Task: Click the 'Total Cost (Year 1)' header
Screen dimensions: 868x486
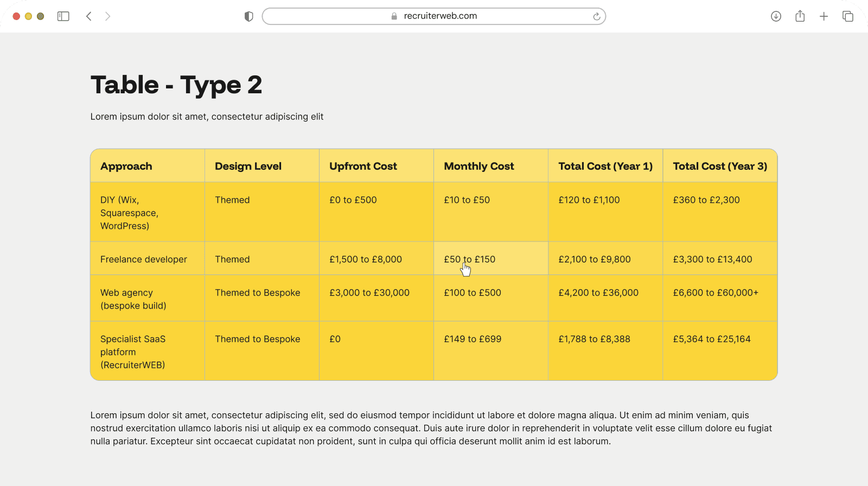Action: pyautogui.click(x=605, y=166)
